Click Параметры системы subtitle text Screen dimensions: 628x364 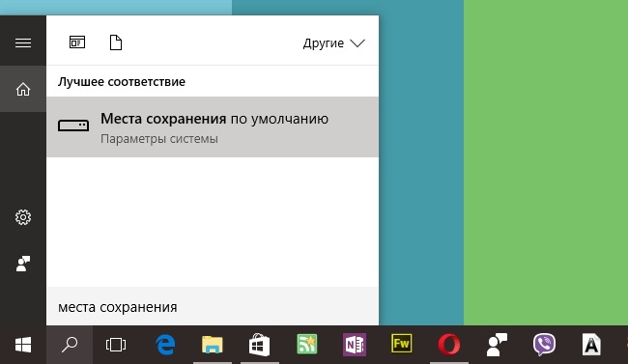159,139
